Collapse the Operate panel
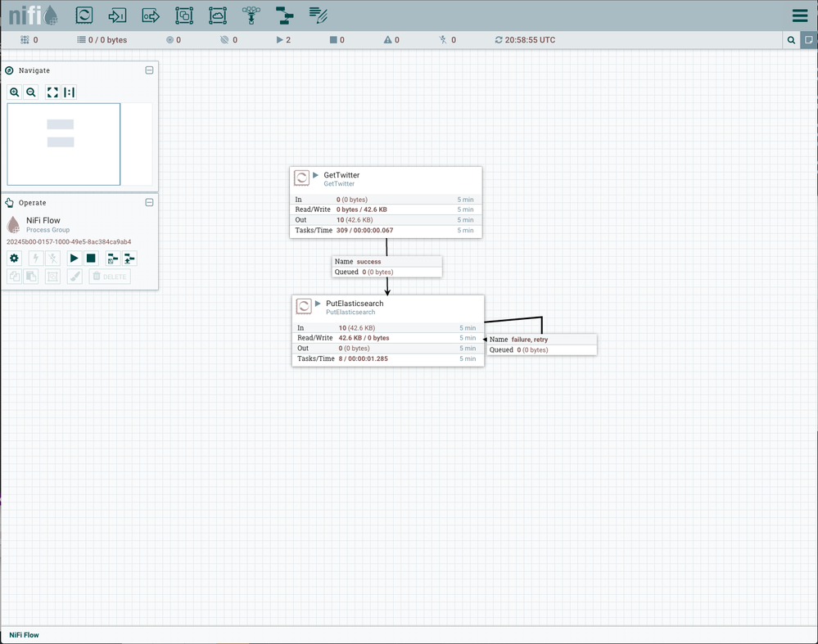 click(x=149, y=202)
